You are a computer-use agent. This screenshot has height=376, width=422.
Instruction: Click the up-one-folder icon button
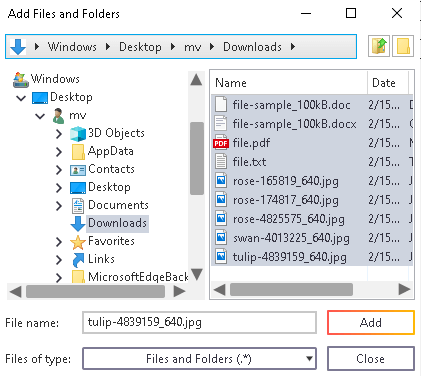379,46
